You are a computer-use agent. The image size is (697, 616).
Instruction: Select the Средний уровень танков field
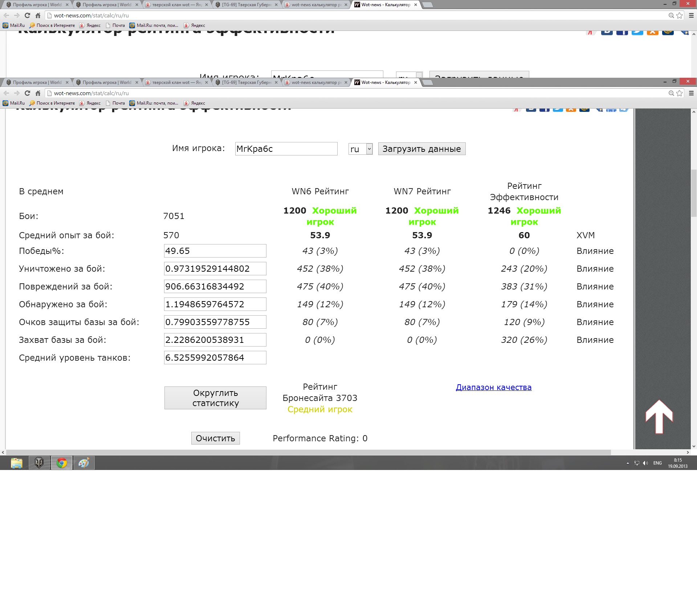(215, 358)
